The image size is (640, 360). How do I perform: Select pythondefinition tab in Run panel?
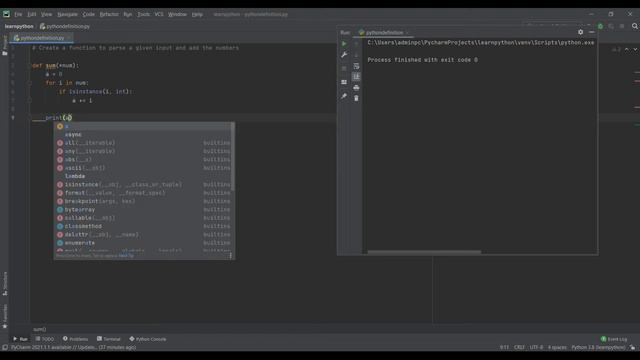point(384,33)
